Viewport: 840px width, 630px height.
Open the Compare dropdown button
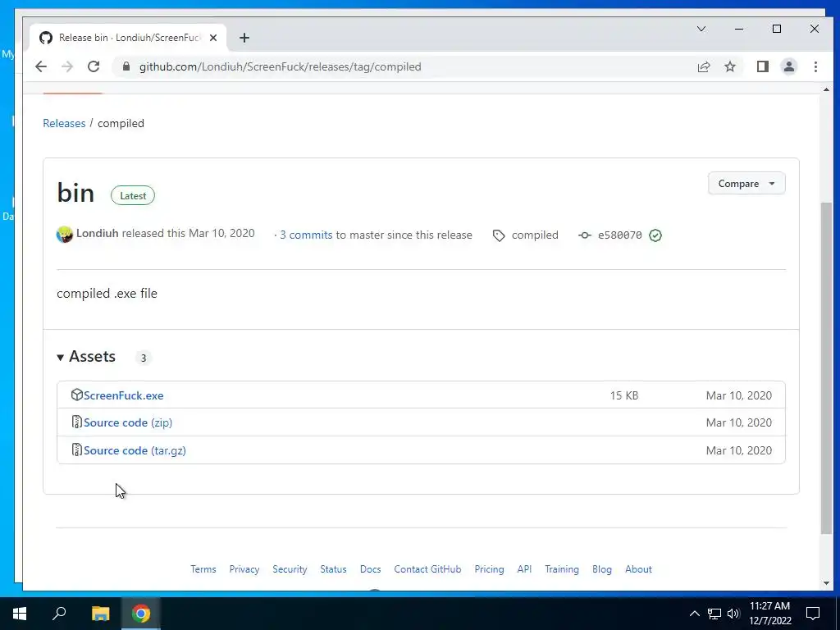click(746, 183)
